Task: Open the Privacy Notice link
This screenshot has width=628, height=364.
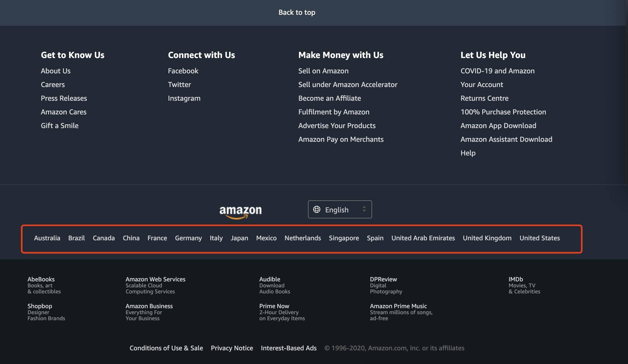Action: (232, 348)
